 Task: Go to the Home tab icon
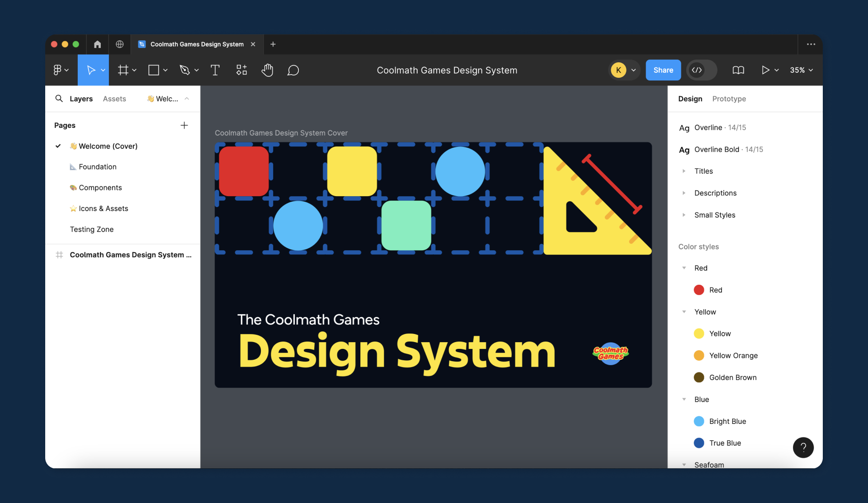point(97,44)
